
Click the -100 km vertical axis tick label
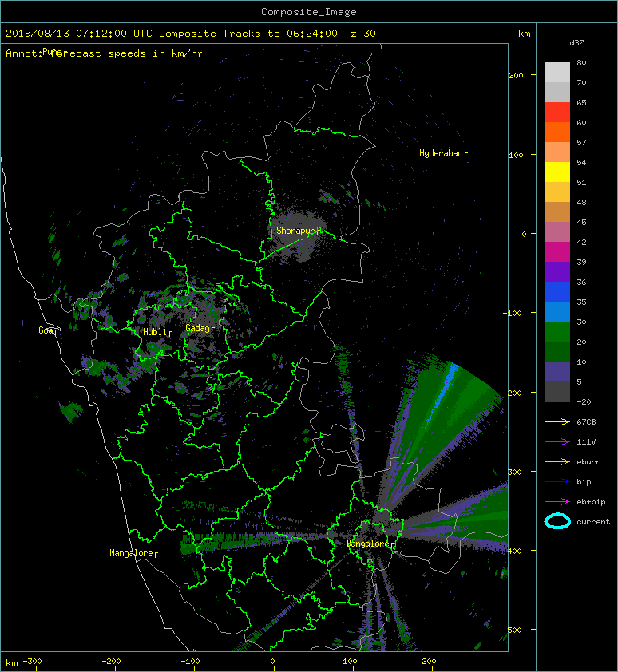point(513,314)
